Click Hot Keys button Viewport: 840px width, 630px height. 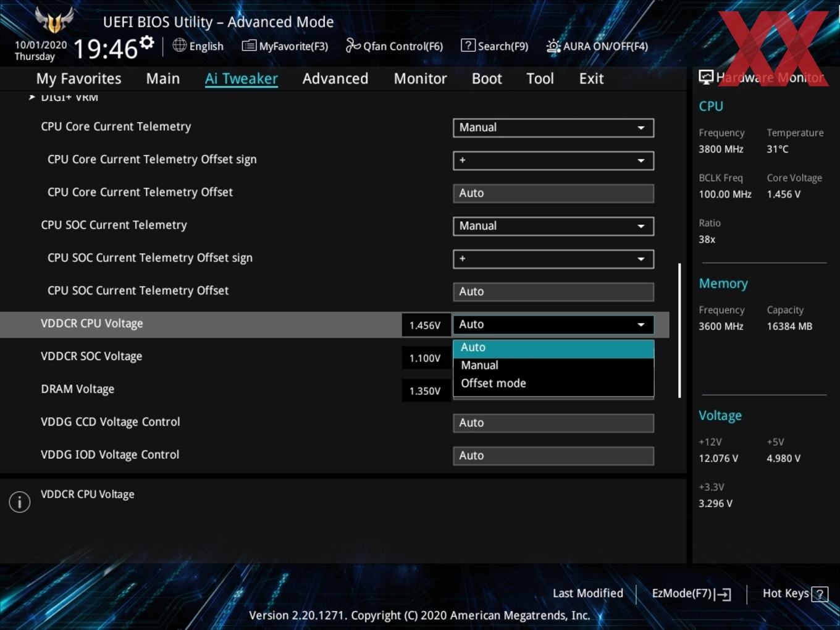(x=796, y=594)
